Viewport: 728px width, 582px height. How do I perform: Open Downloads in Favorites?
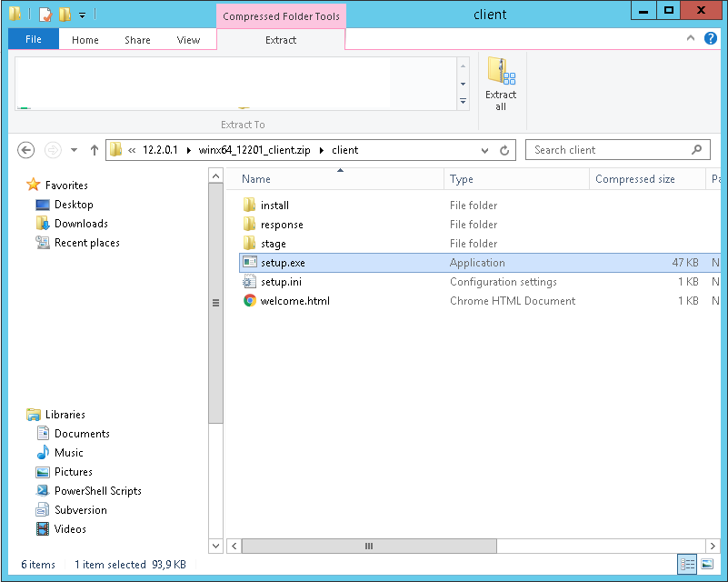click(x=81, y=224)
